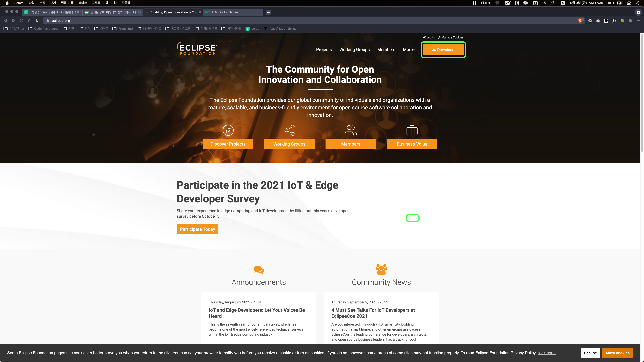Open a new tab with plus button
This screenshot has height=362, width=644.
(268, 12)
